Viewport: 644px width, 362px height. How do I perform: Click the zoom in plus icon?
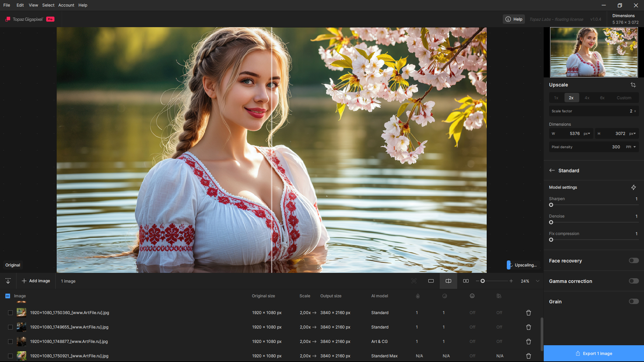click(511, 281)
